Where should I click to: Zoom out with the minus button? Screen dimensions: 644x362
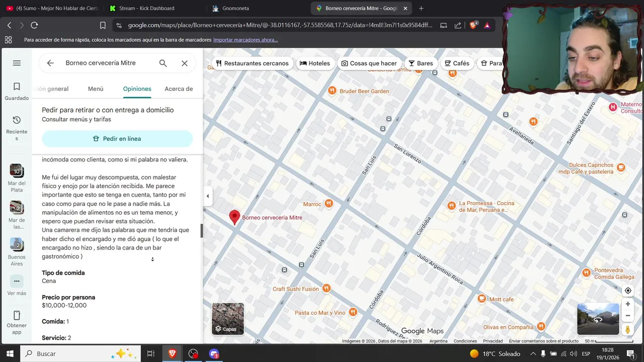click(x=628, y=316)
